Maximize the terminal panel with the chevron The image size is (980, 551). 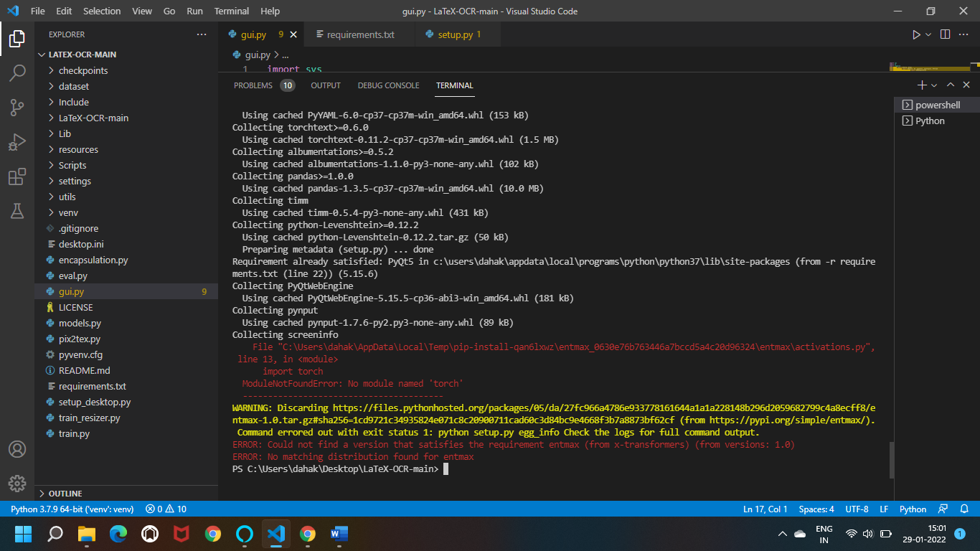(950, 85)
